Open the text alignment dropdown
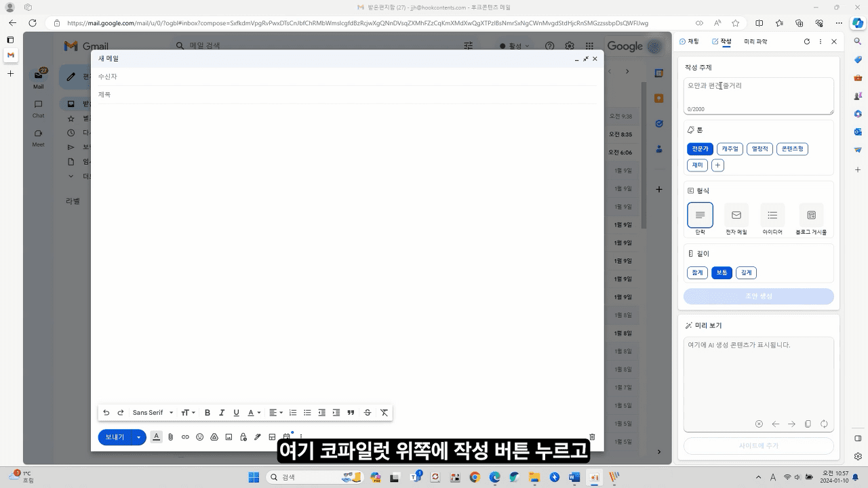The image size is (868, 488). pos(275,412)
